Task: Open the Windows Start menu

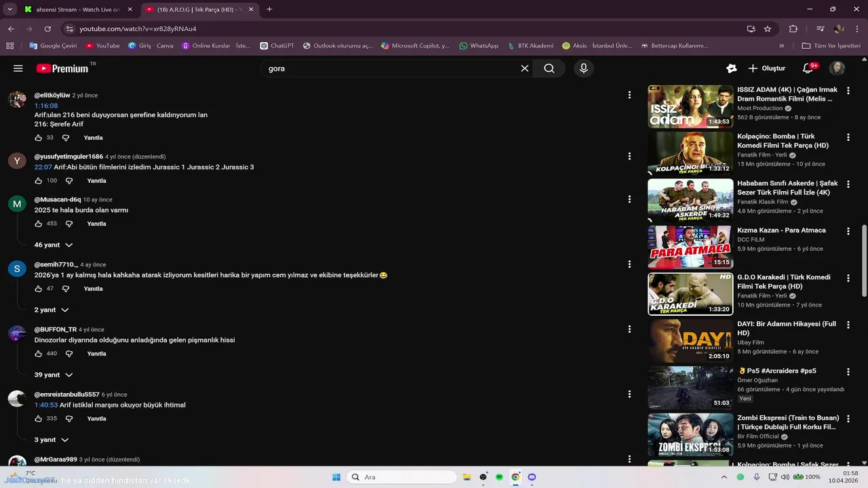Action: point(336,477)
